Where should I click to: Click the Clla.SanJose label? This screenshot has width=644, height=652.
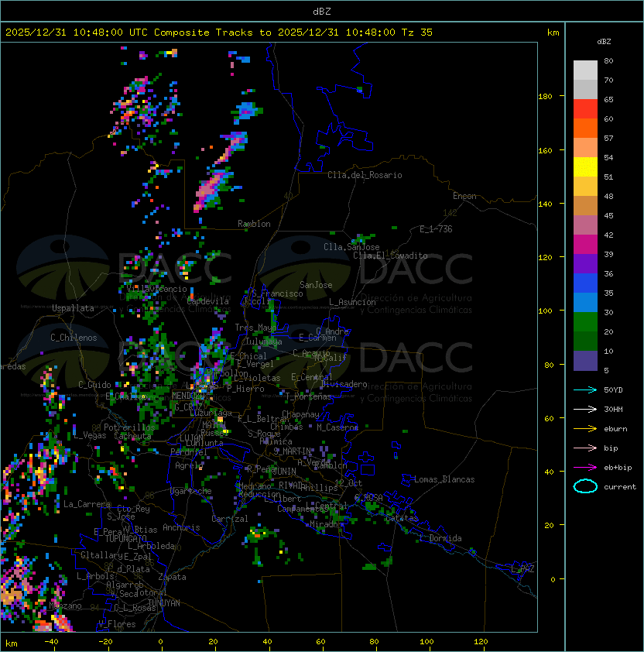pyautogui.click(x=351, y=247)
